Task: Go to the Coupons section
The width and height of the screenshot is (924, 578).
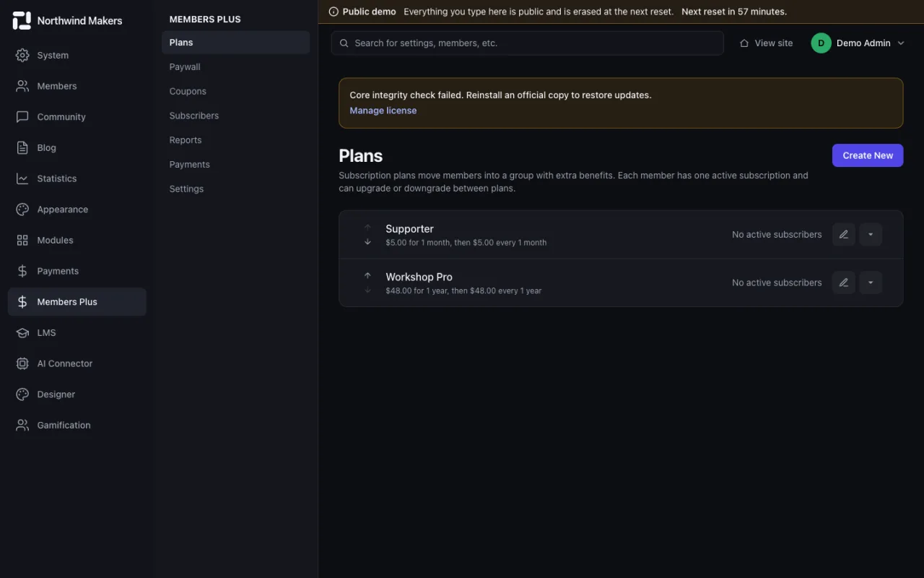Action: [235, 91]
